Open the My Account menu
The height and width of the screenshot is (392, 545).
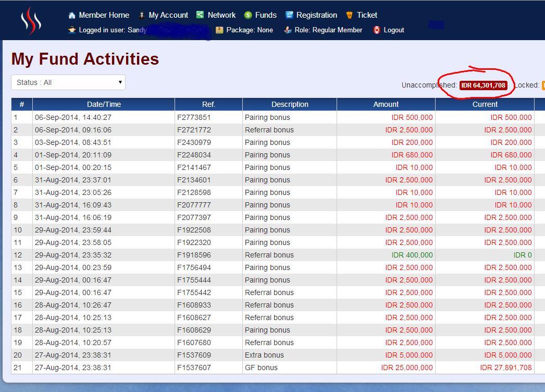point(168,15)
